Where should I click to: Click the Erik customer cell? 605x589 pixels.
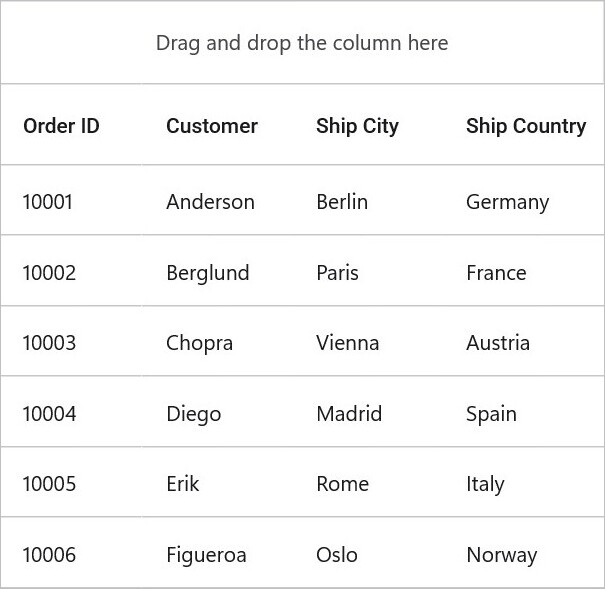pos(217,482)
